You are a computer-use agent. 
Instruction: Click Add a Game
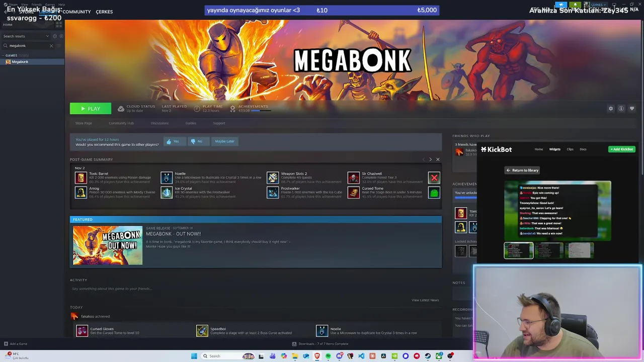[x=16, y=344]
